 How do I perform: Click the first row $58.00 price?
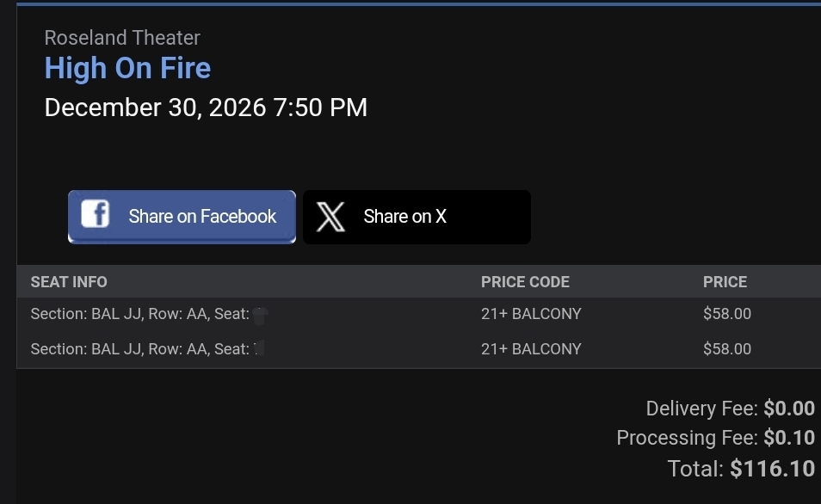coord(726,314)
